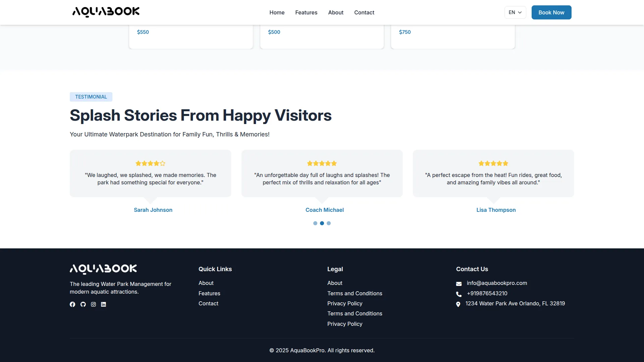The image size is (644, 362).
Task: Click the map pin location icon
Action: click(x=458, y=304)
